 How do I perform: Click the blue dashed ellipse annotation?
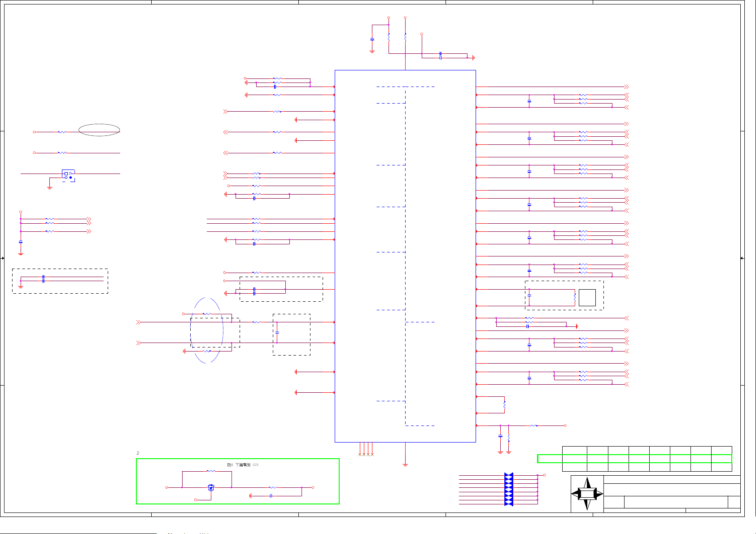coord(207,330)
